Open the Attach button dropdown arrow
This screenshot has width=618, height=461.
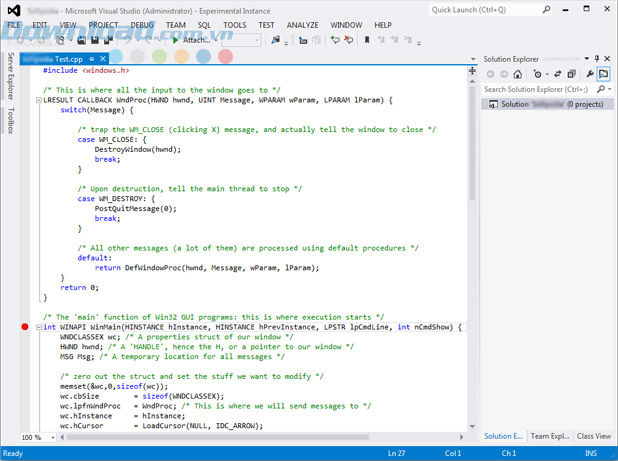(x=216, y=40)
